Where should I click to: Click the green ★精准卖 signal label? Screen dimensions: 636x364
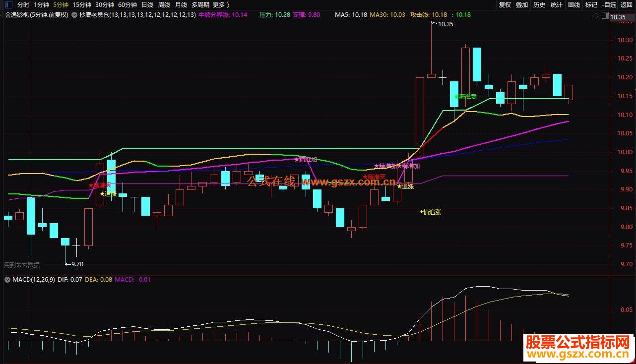465,97
